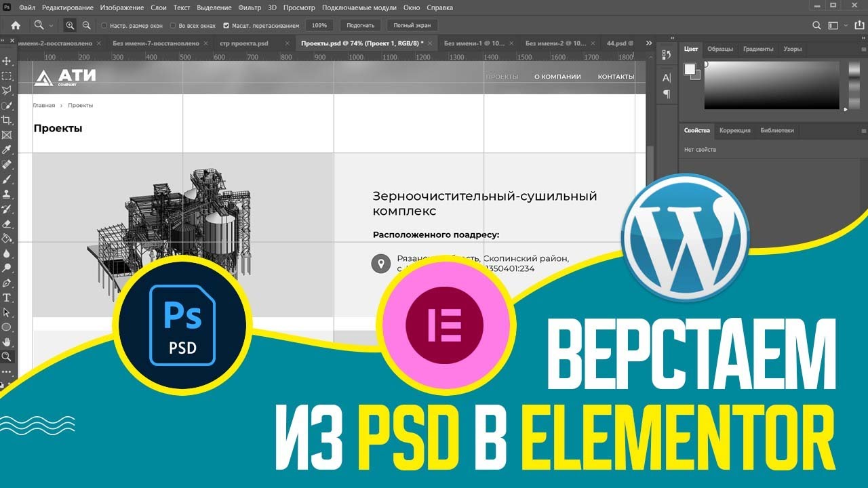Select the Hand tool
This screenshot has width=868, height=488.
pos(7,342)
